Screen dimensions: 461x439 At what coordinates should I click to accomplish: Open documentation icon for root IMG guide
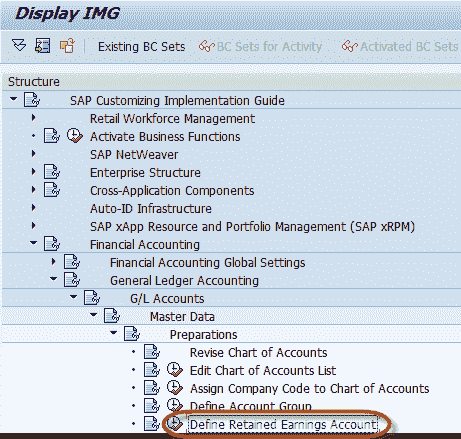pyautogui.click(x=32, y=100)
